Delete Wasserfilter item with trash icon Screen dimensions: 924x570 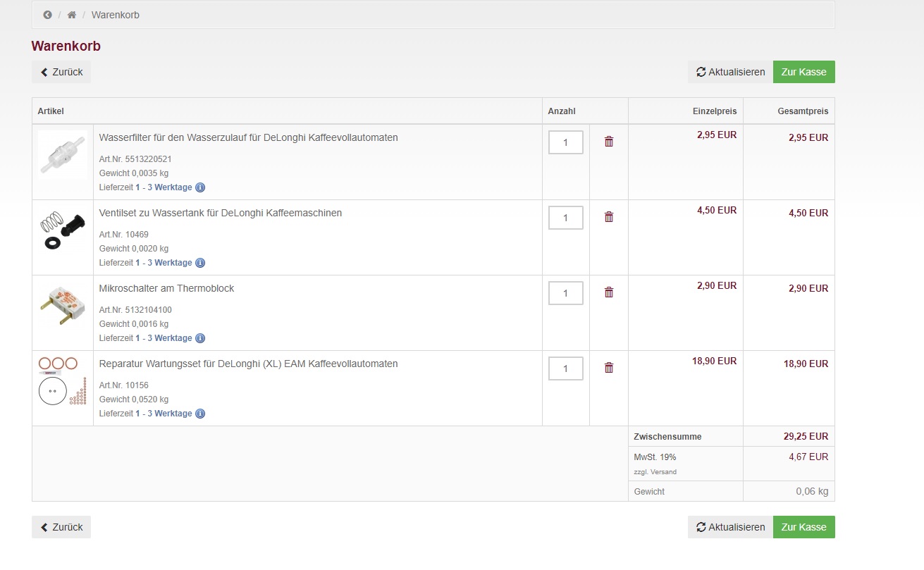pos(609,142)
